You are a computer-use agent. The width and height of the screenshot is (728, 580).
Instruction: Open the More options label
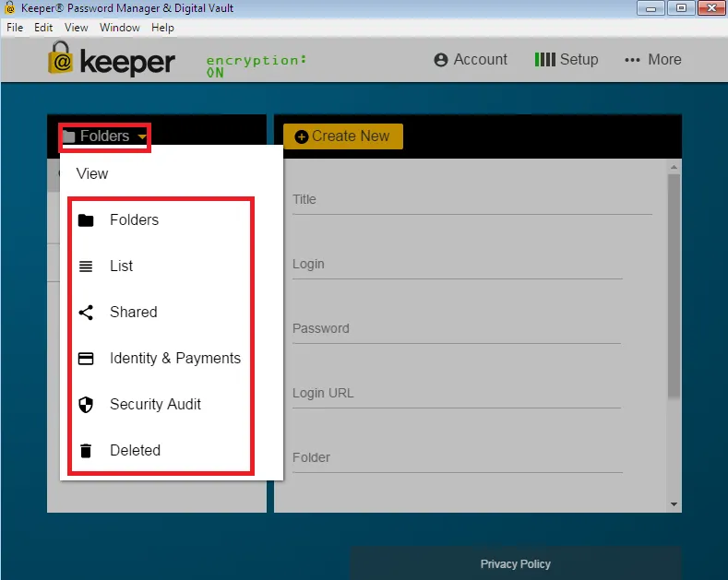click(664, 59)
